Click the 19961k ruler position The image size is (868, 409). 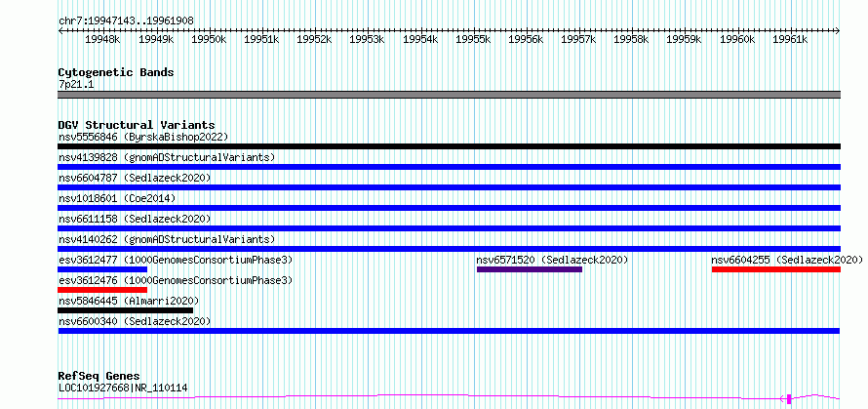point(791,40)
